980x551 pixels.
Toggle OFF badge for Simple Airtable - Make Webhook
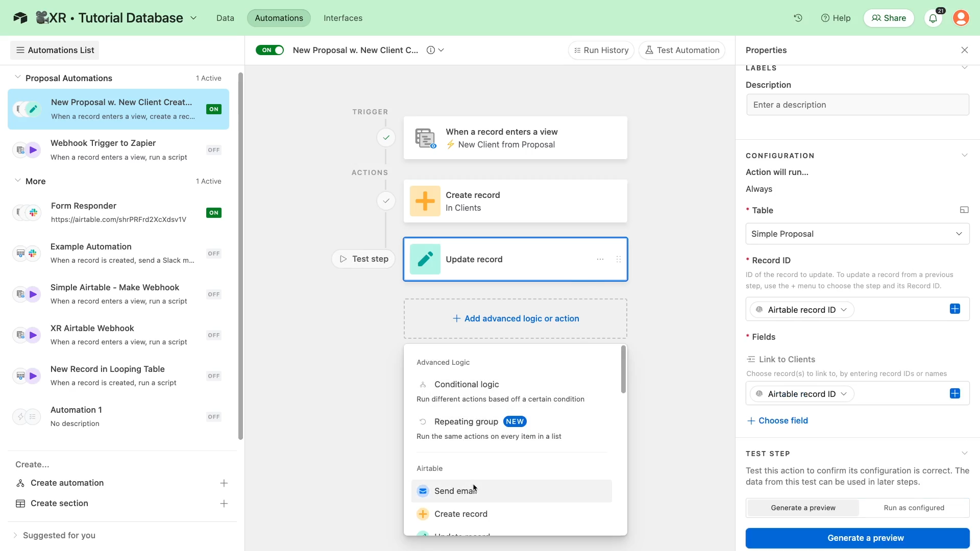tap(214, 294)
